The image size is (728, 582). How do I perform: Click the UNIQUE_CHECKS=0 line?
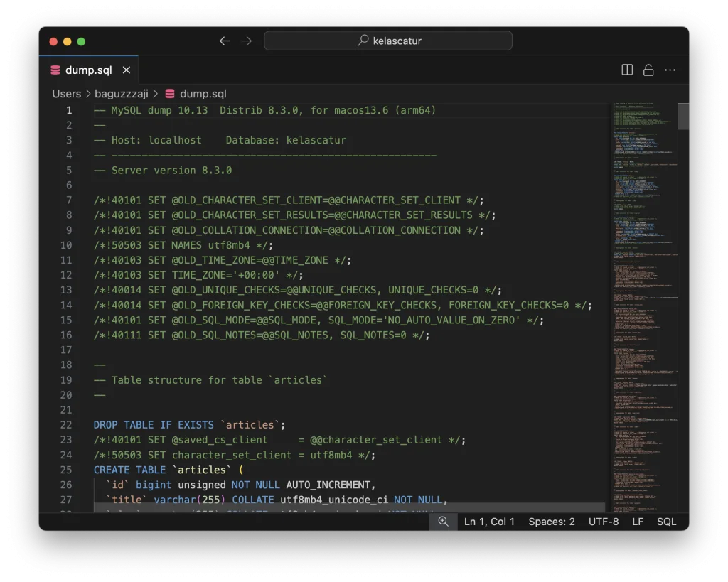[x=298, y=290]
